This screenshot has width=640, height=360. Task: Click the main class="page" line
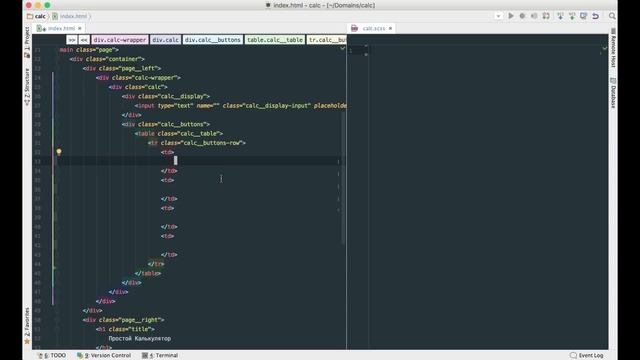pos(89,50)
